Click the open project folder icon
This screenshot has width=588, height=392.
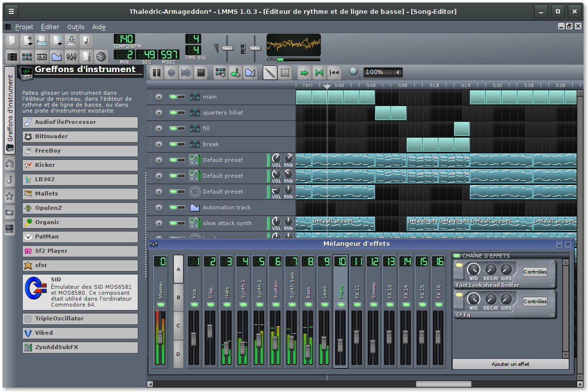[42, 40]
